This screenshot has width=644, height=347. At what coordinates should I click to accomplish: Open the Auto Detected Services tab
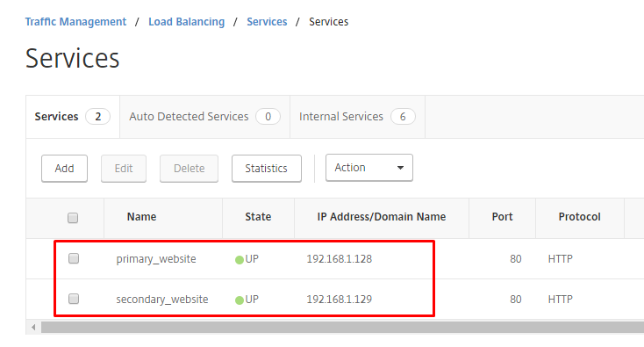(x=204, y=117)
